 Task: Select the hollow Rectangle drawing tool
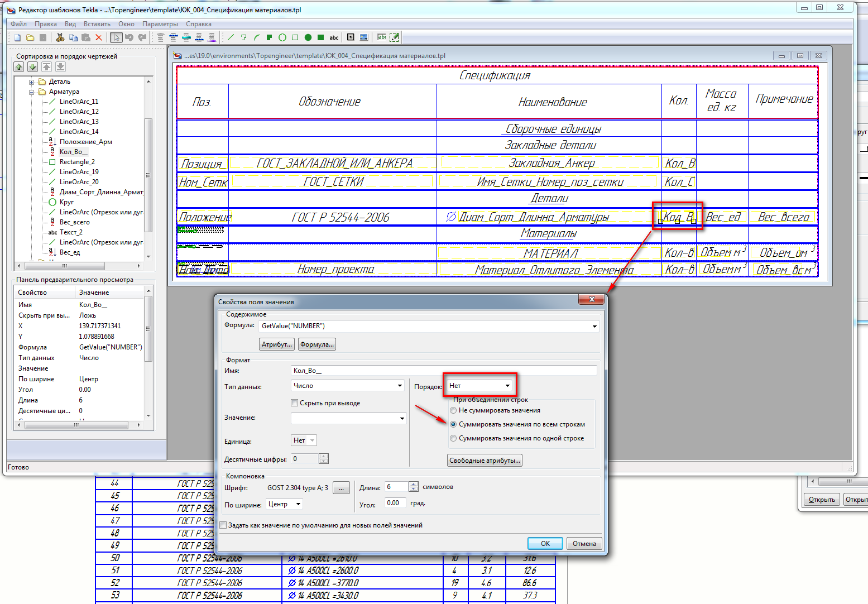tap(295, 37)
